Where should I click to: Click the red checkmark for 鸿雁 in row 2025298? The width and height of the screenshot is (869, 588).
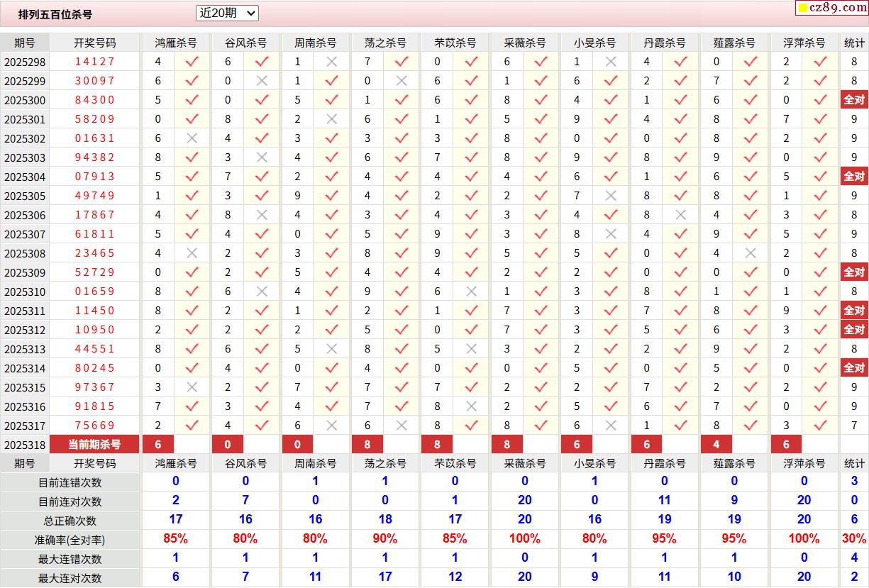[192, 62]
